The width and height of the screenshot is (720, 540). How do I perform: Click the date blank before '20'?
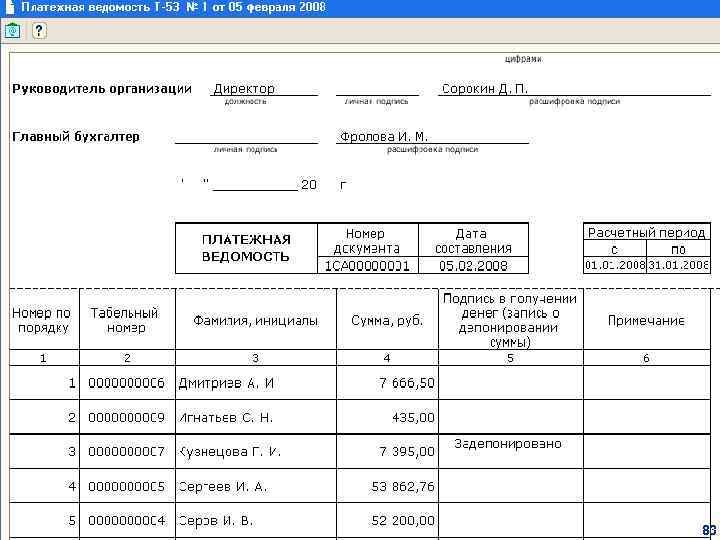click(x=255, y=185)
